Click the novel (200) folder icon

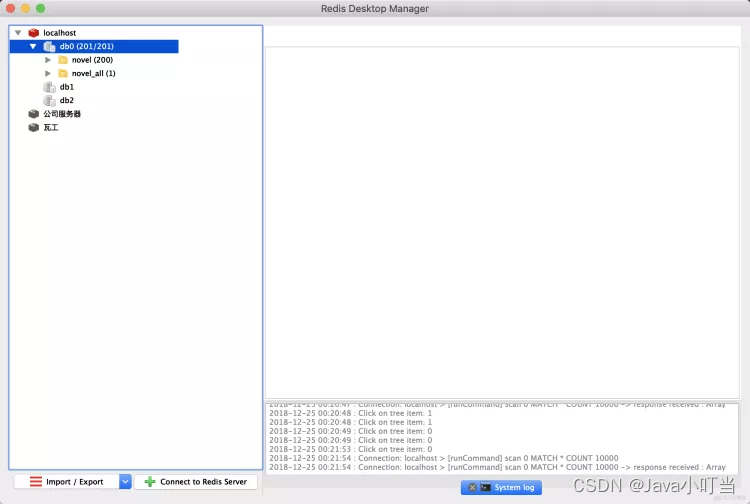click(63, 60)
